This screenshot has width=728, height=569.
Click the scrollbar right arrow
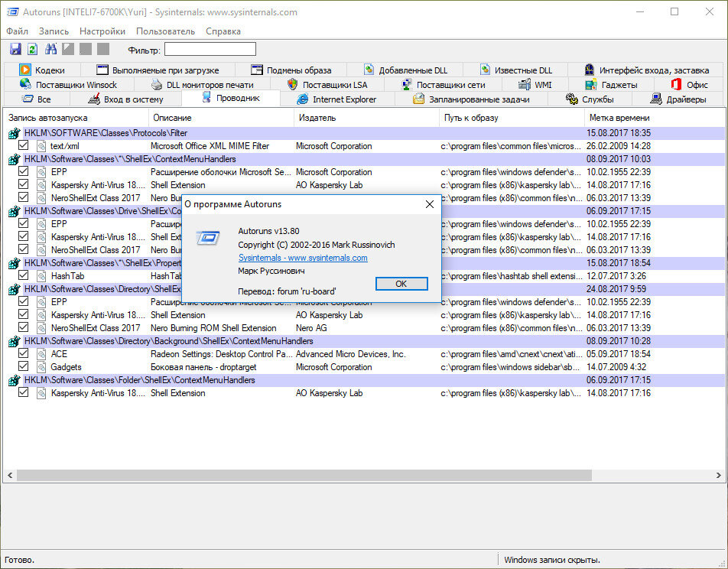718,475
